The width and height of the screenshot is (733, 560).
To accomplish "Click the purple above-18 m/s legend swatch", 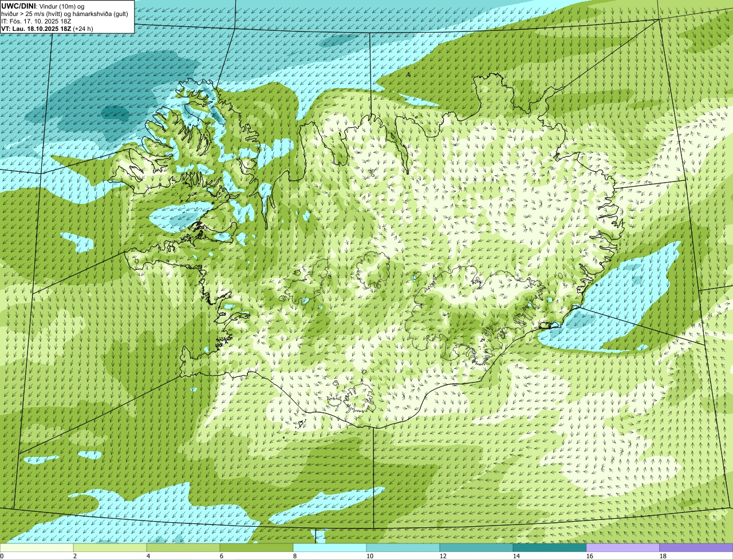I will click(x=696, y=548).
